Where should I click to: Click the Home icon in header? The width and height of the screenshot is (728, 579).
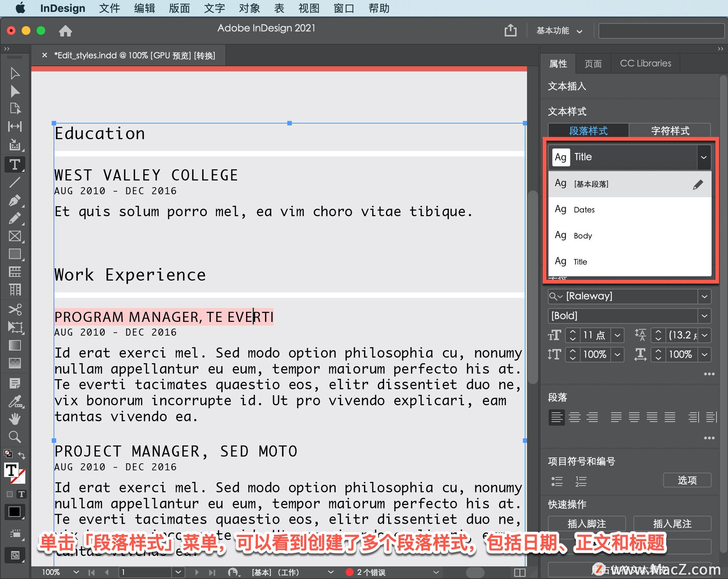point(65,31)
